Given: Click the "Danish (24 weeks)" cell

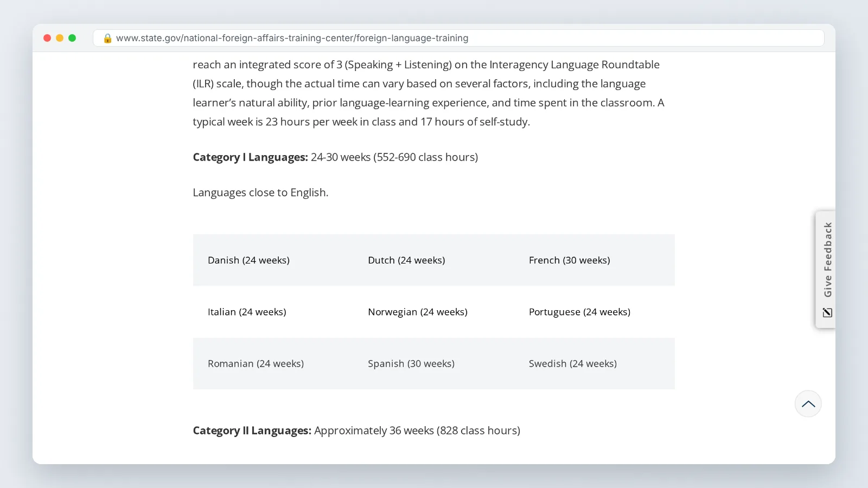Looking at the screenshot, I should (273, 260).
